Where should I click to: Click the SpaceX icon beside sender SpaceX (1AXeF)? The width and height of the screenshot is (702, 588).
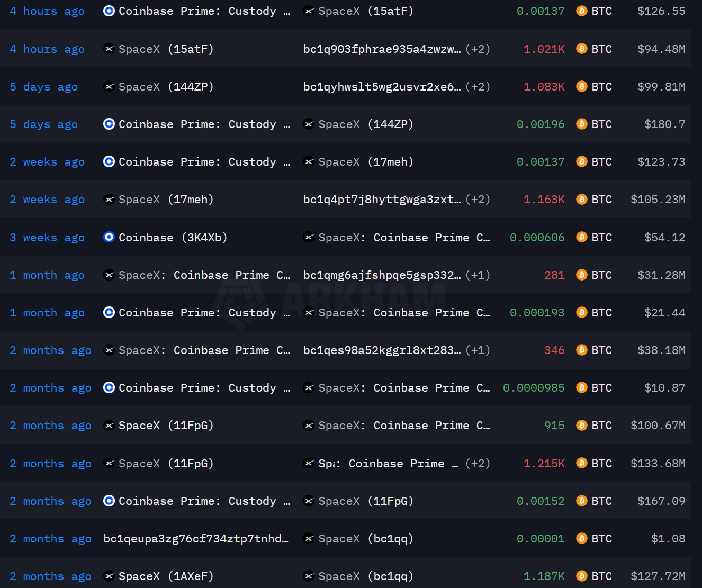(109, 576)
